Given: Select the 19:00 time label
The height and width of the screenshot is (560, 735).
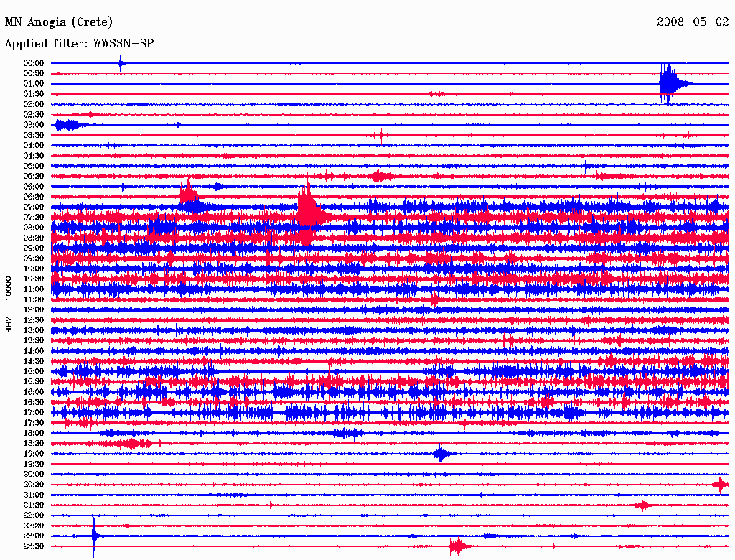Looking at the screenshot, I should 34,454.
